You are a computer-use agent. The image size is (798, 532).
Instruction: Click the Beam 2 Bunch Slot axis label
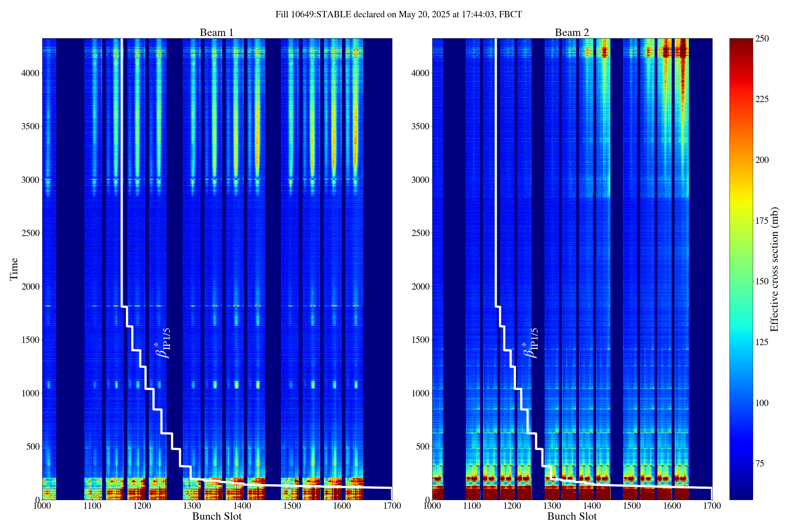pyautogui.click(x=572, y=516)
